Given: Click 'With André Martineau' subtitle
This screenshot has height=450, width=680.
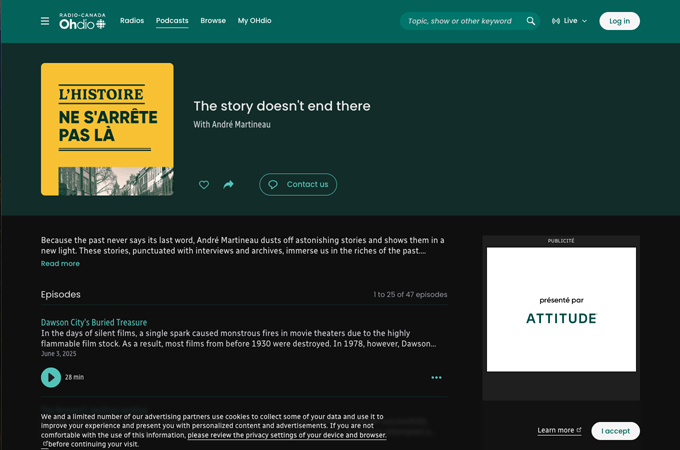Looking at the screenshot, I should [232, 124].
